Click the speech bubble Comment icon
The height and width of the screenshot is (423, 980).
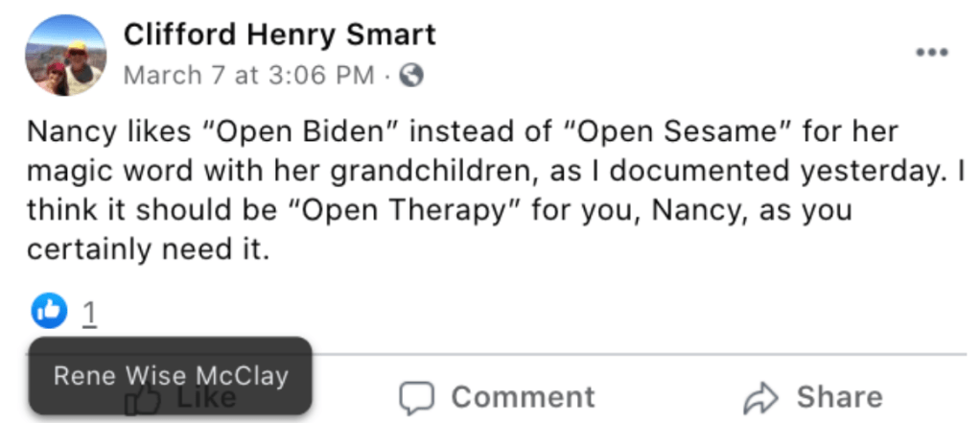[x=418, y=397]
